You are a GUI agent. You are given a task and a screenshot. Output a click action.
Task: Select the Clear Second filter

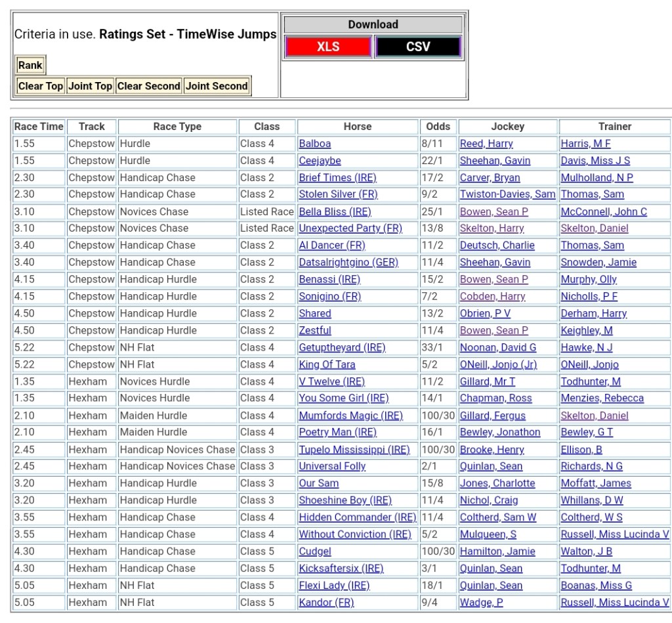(x=148, y=86)
